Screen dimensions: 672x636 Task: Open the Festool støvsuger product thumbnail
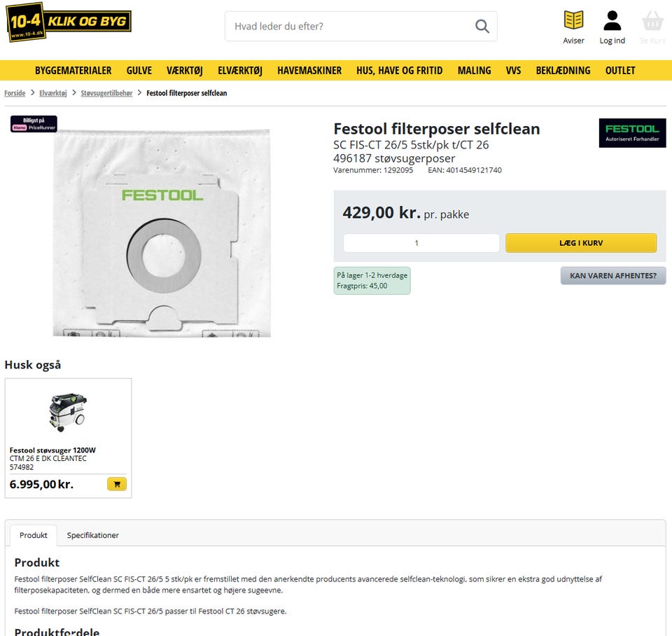68,412
